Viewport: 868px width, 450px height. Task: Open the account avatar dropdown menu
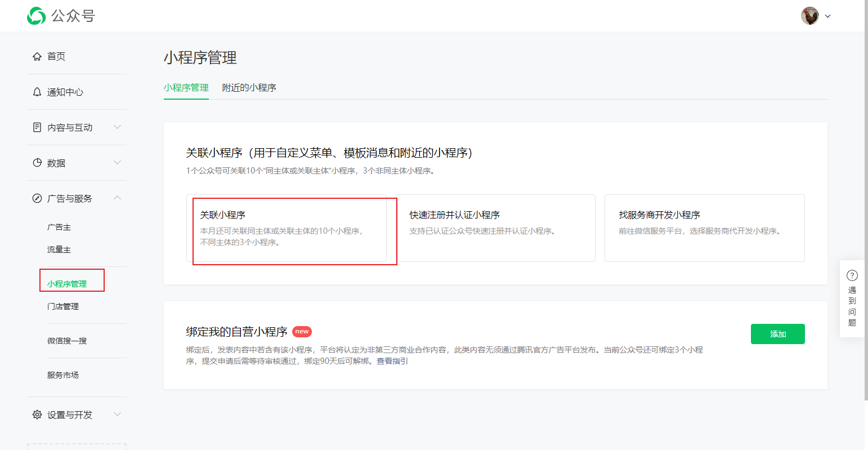point(815,16)
